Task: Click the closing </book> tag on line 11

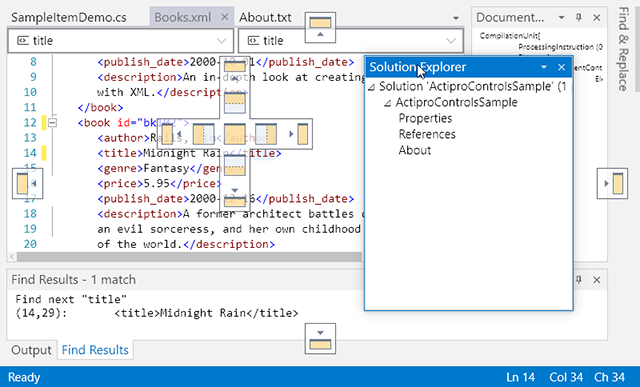Action: point(100,108)
